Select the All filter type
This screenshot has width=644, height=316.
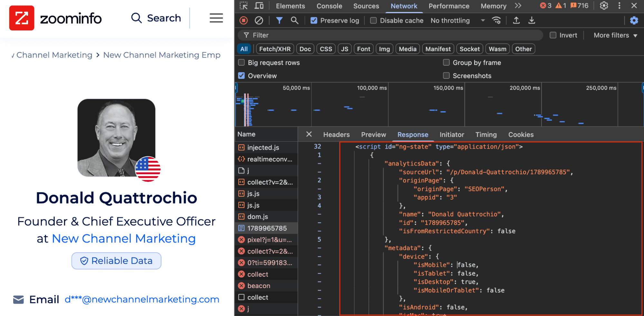pyautogui.click(x=244, y=49)
